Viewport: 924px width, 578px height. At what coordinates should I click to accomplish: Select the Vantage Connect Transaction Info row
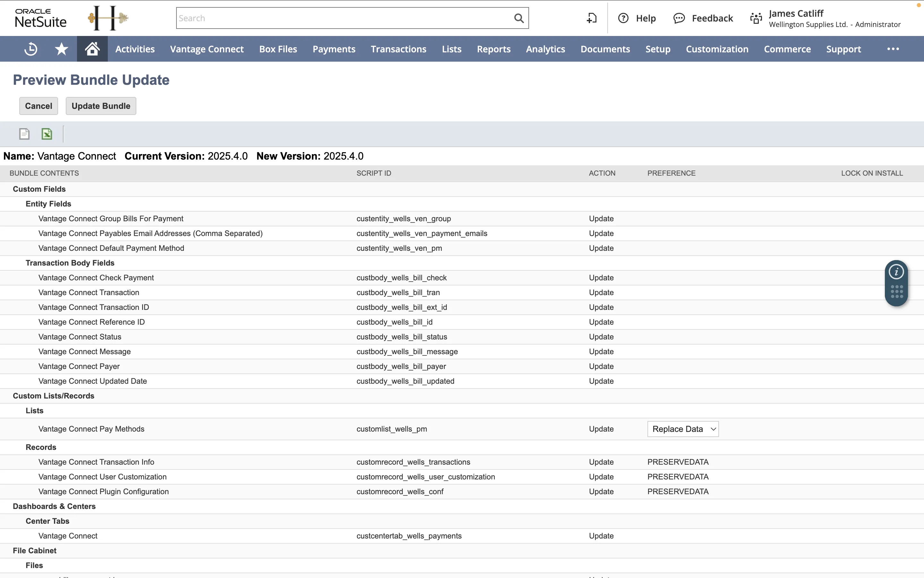pyautogui.click(x=462, y=462)
